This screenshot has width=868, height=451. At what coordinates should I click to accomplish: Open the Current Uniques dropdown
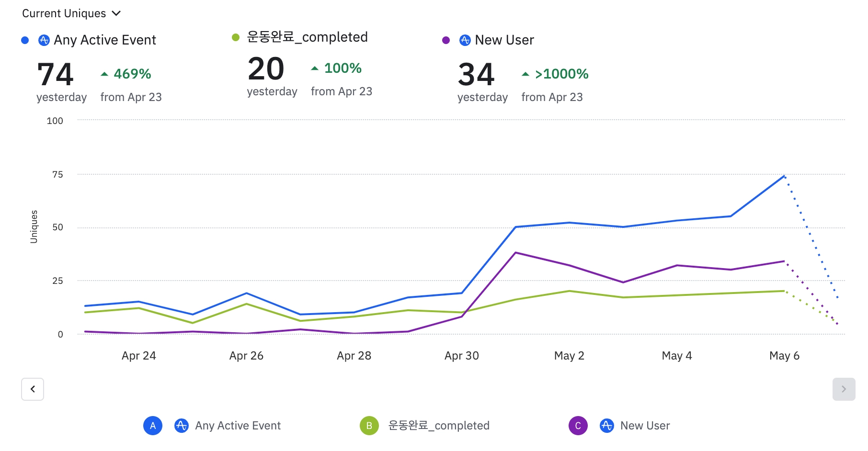pos(71,13)
